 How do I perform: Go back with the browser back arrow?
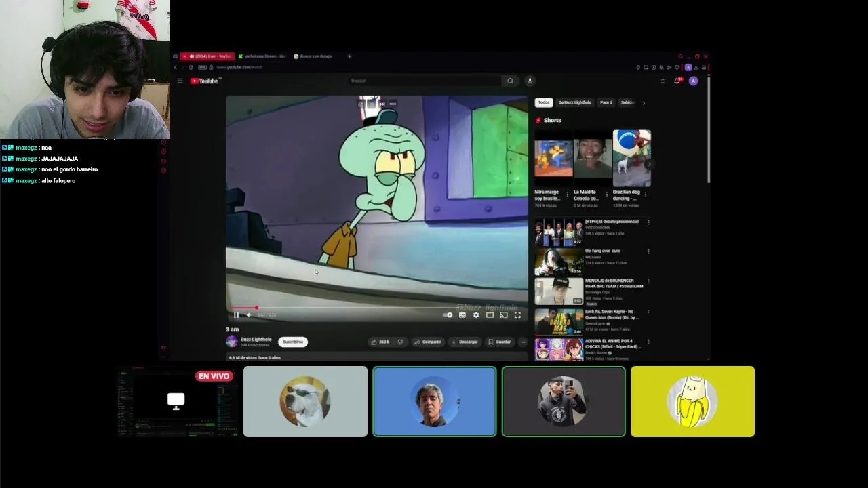176,67
